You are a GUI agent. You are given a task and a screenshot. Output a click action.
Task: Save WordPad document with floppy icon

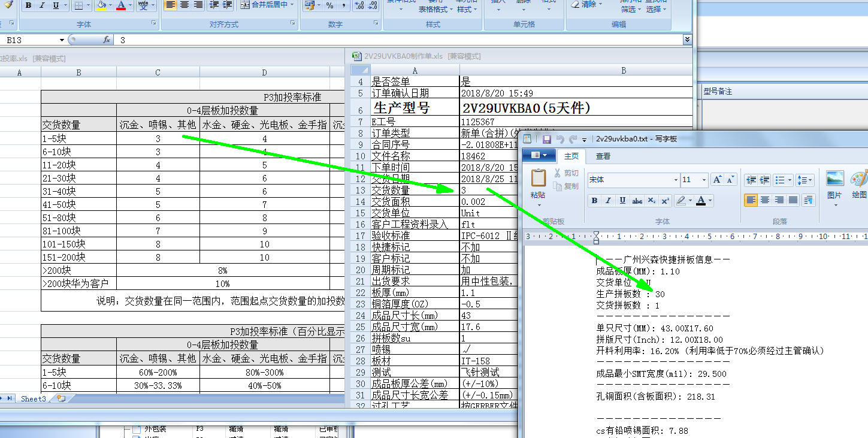(546, 139)
